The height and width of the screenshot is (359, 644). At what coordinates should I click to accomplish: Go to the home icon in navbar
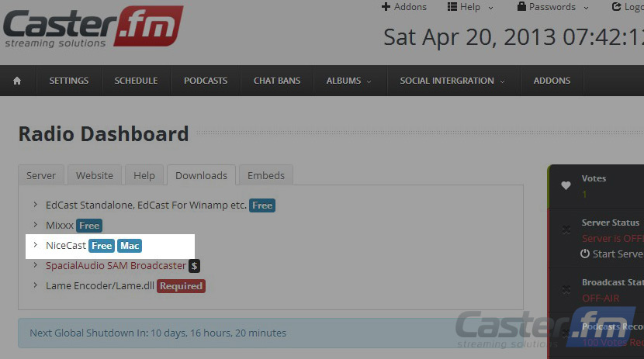tap(17, 81)
